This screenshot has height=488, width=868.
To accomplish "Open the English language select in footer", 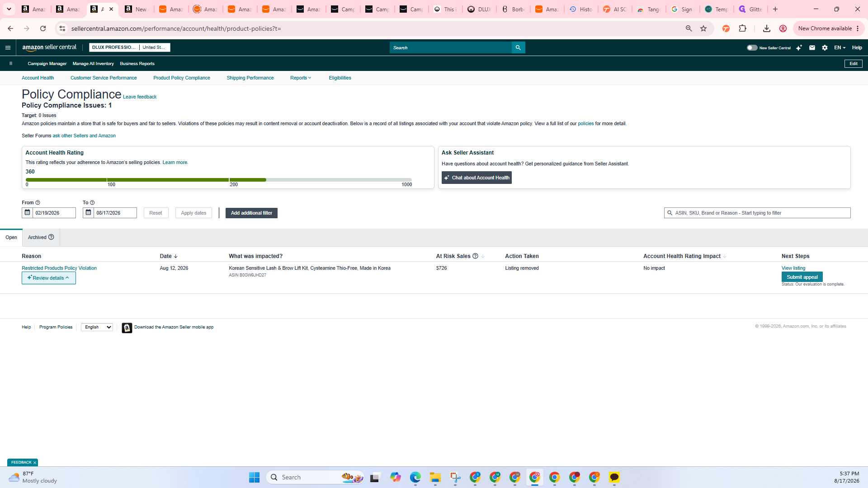I will tap(97, 327).
